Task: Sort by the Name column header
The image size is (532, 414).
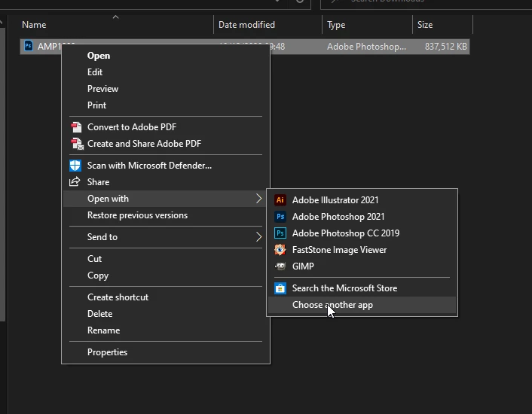Action: [115, 25]
